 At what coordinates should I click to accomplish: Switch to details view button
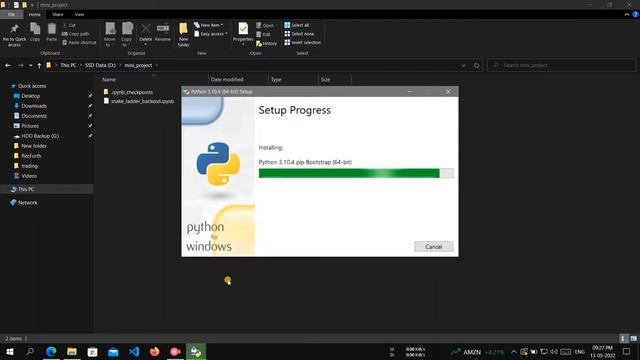pyautogui.click(x=623, y=339)
